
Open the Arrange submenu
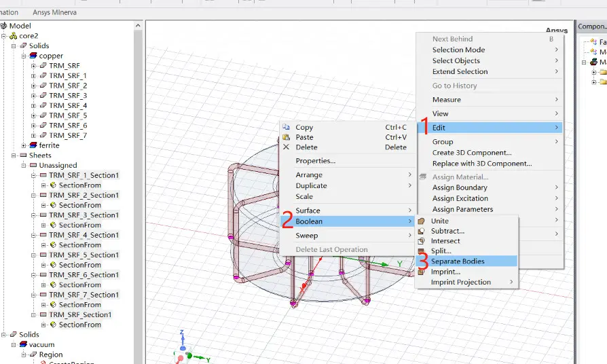(347, 175)
